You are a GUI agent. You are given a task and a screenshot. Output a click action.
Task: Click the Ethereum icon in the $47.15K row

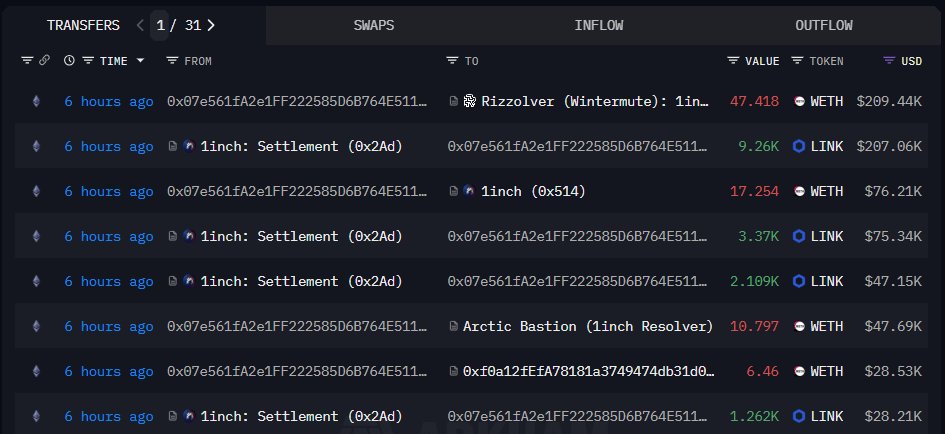point(36,281)
